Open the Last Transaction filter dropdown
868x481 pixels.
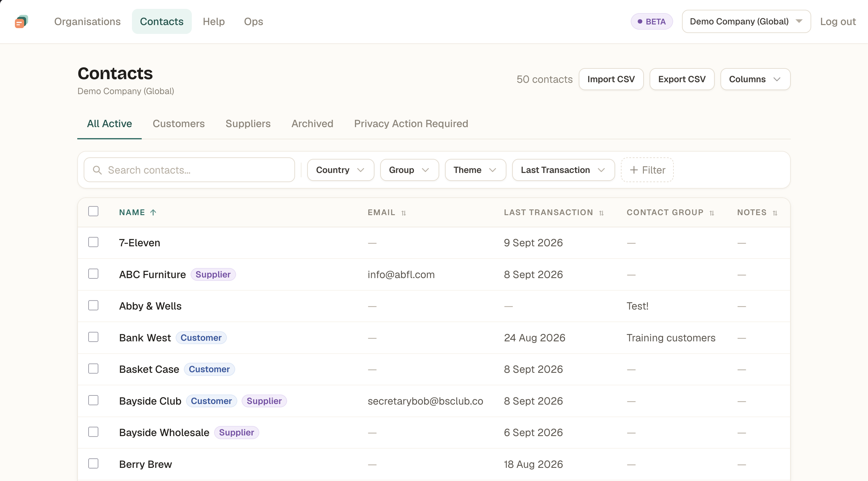pos(563,170)
